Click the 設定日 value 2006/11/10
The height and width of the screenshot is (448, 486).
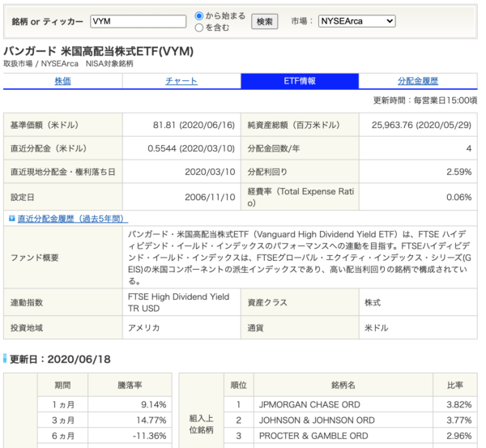(x=210, y=197)
